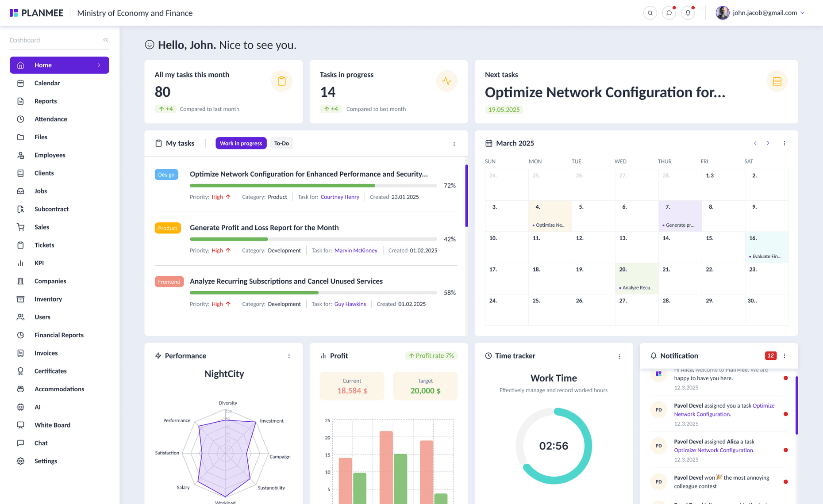Screen dimensions: 823x504
Task: Open the user account dropdown
Action: [760, 13]
